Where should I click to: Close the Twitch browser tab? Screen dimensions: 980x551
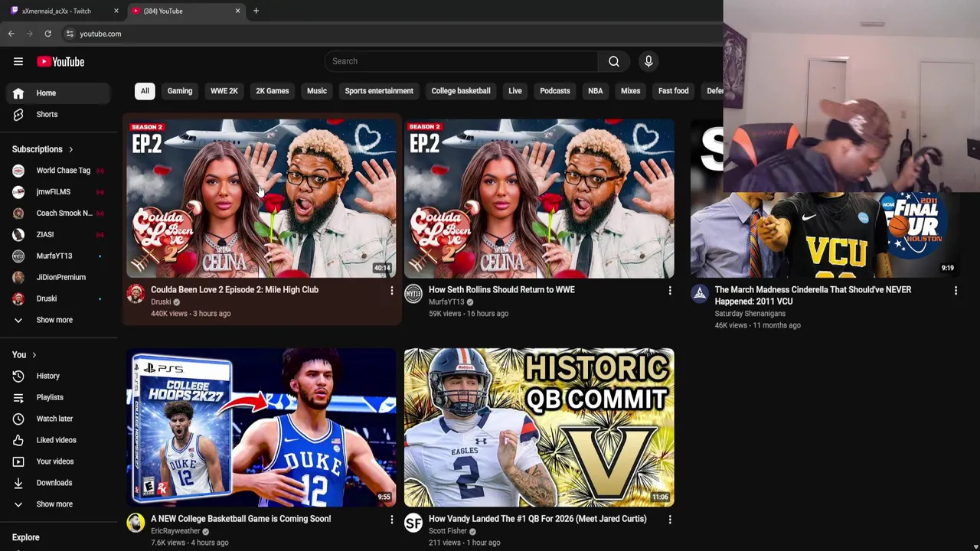116,11
